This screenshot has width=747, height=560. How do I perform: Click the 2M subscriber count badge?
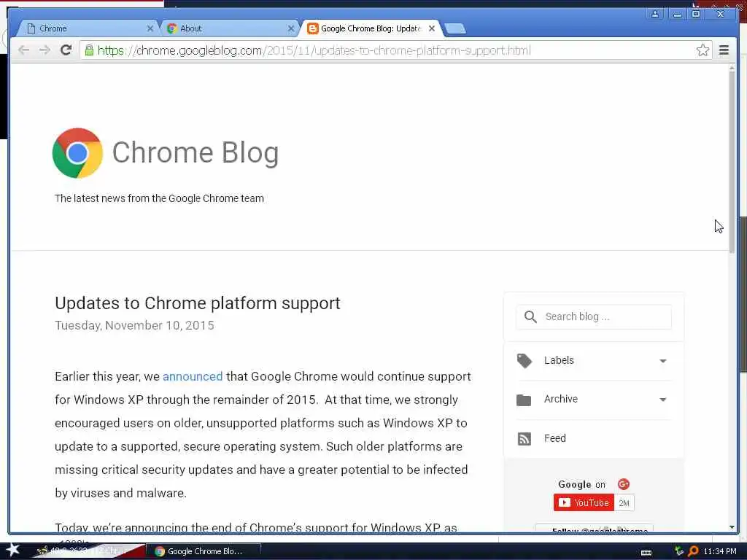pyautogui.click(x=624, y=503)
